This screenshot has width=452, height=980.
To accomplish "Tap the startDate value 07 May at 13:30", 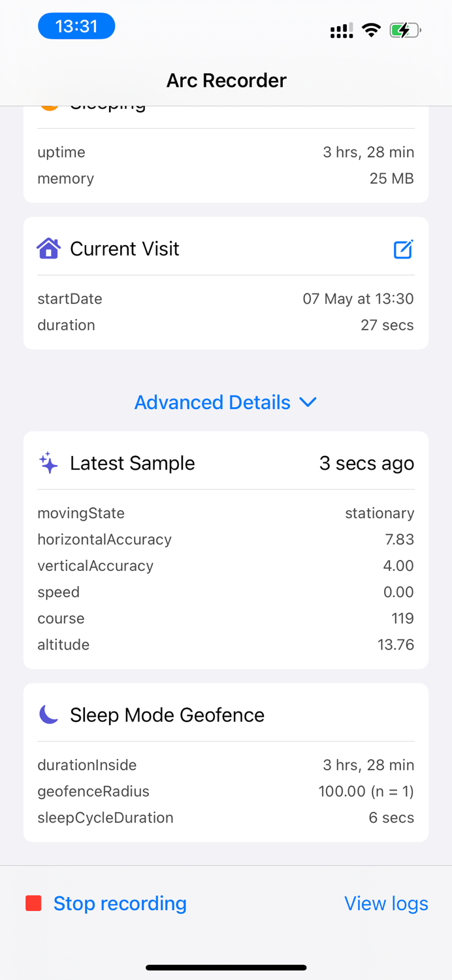I will (358, 299).
